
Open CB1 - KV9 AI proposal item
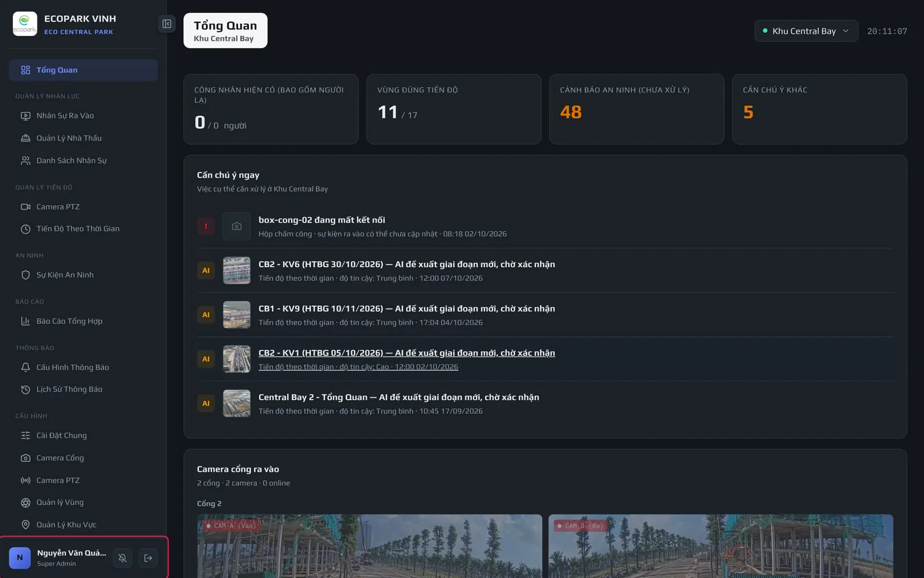[x=545, y=315]
